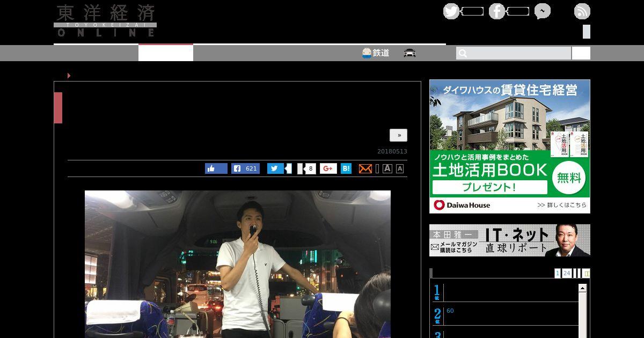The image size is (644, 338).
Task: Click the article photo of man with microphone
Action: coord(238,264)
